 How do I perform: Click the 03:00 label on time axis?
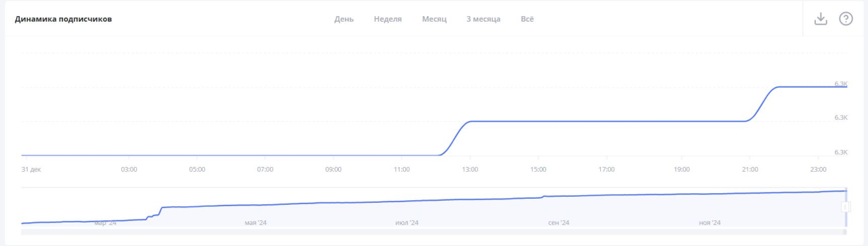129,170
